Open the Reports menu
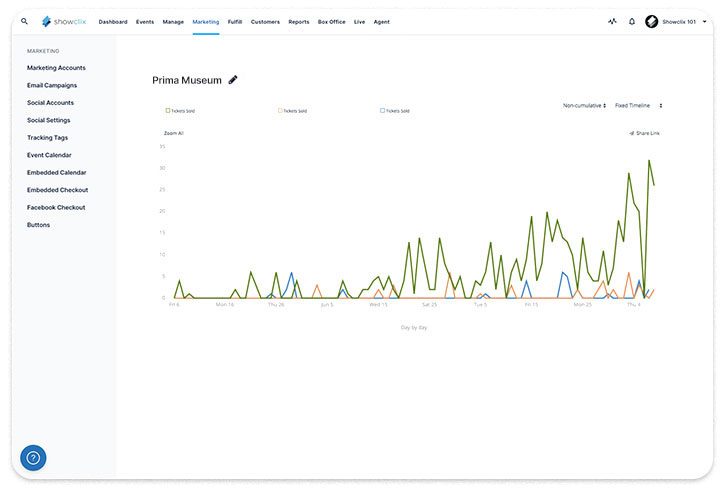The height and width of the screenshot is (488, 724). (298, 21)
